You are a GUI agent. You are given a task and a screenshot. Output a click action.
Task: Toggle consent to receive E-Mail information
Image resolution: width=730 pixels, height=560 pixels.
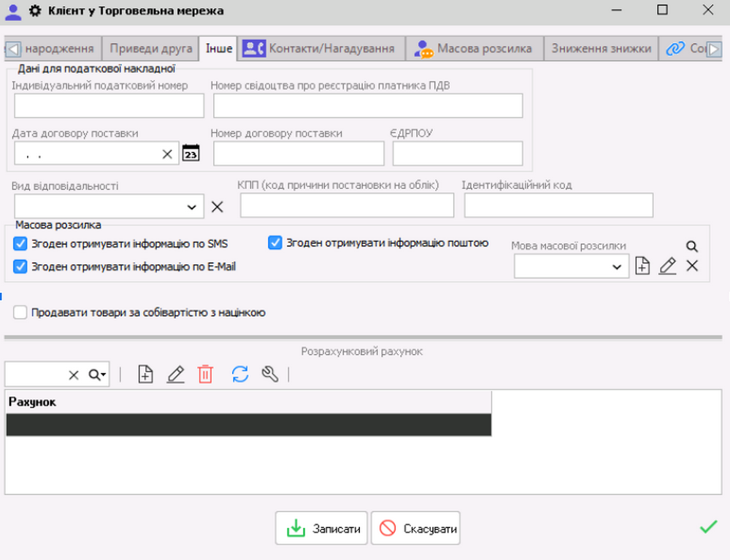coord(20,267)
